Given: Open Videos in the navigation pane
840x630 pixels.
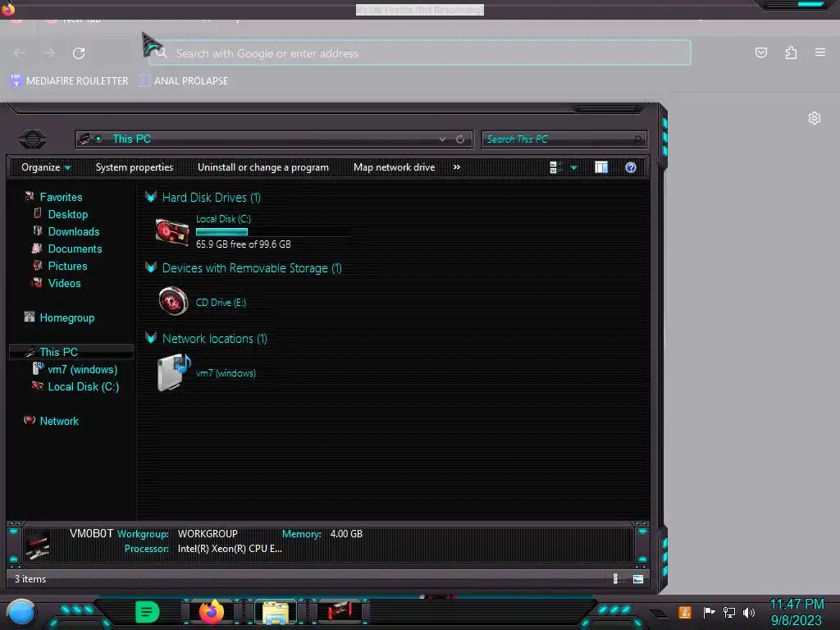Looking at the screenshot, I should (x=64, y=283).
